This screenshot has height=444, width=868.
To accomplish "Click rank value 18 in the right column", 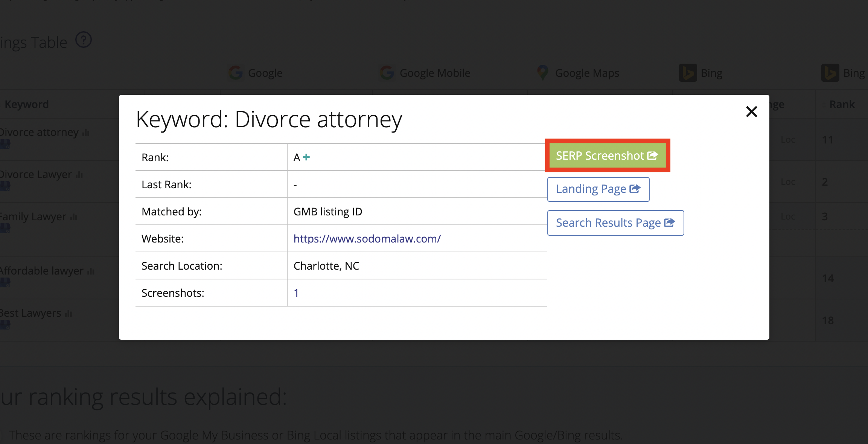I will pos(828,321).
